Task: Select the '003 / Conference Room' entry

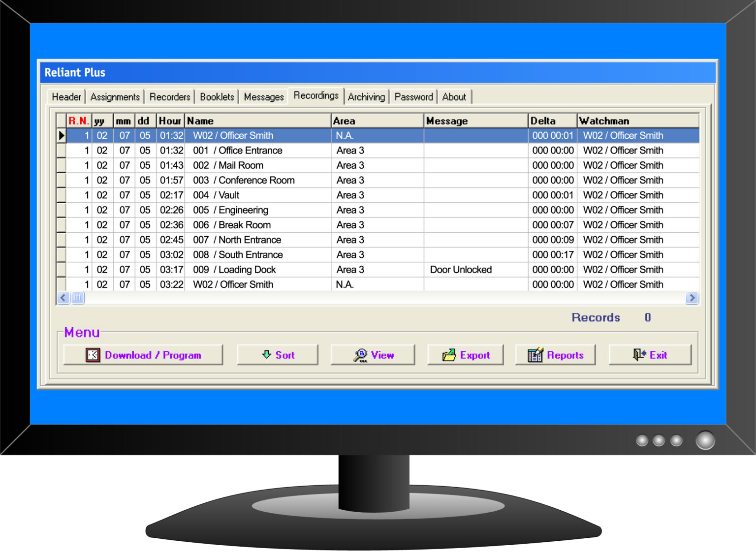Action: (x=378, y=180)
